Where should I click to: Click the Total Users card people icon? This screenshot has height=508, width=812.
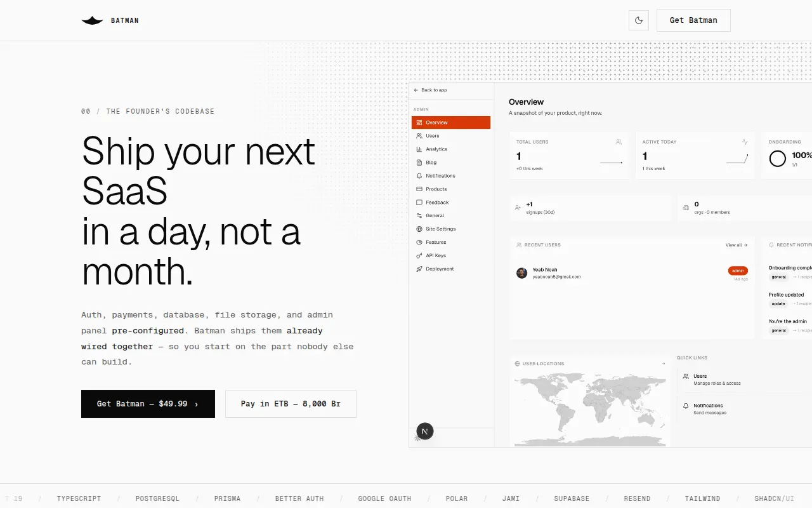619,142
